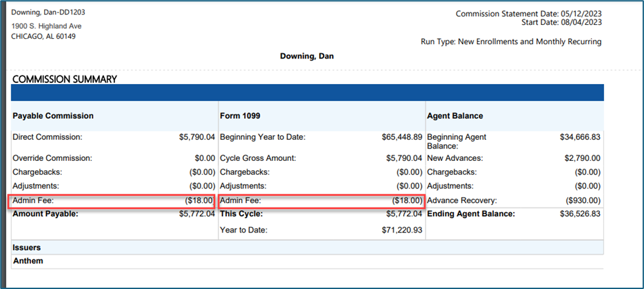Click the Amount Payable value $5,772.04
The width and height of the screenshot is (644, 289).
[197, 213]
